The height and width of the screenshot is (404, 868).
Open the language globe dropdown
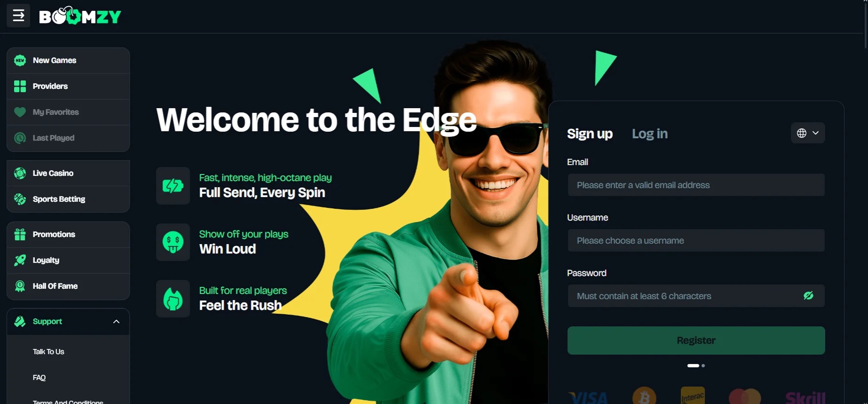[808, 133]
